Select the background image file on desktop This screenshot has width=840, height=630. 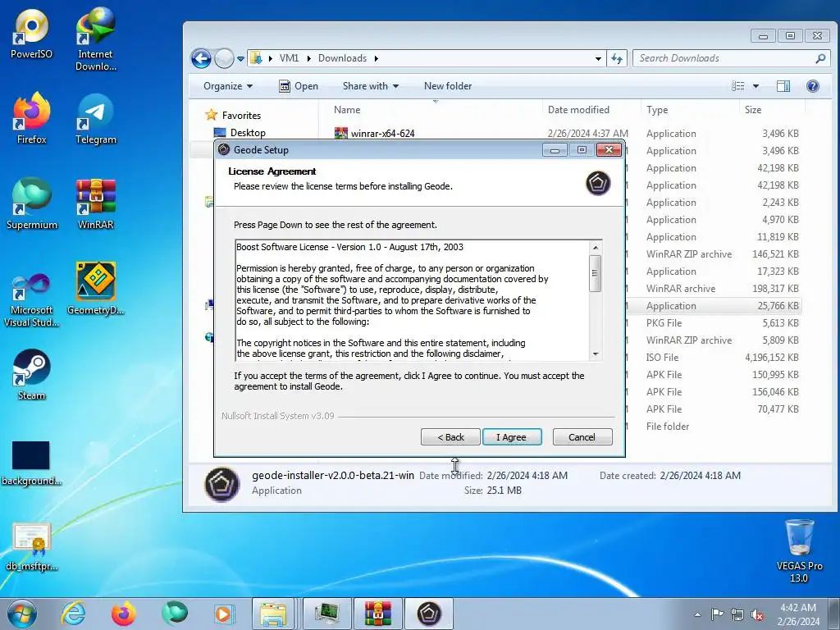[31, 463]
